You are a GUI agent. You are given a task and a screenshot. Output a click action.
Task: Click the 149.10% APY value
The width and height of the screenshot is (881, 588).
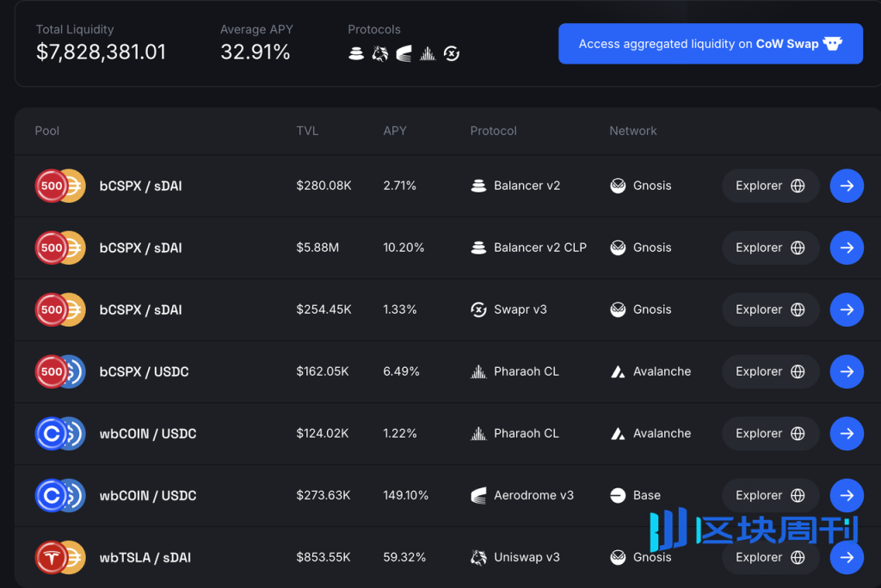click(406, 495)
